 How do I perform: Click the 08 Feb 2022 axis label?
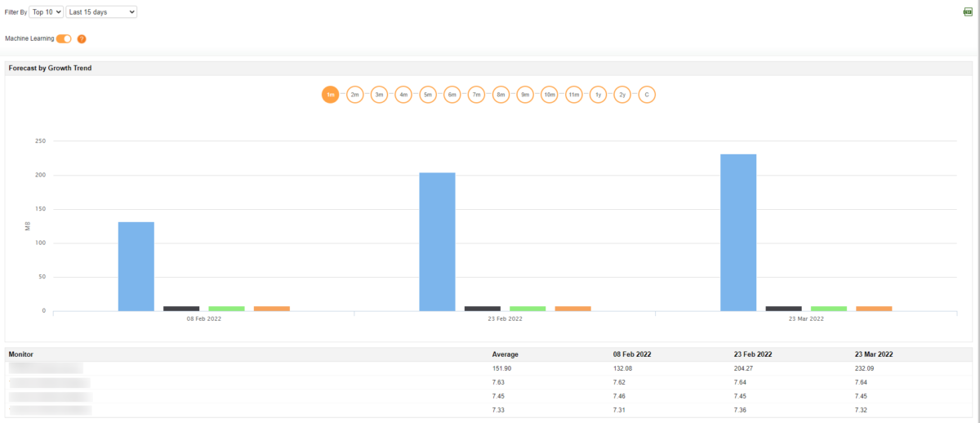pos(203,318)
